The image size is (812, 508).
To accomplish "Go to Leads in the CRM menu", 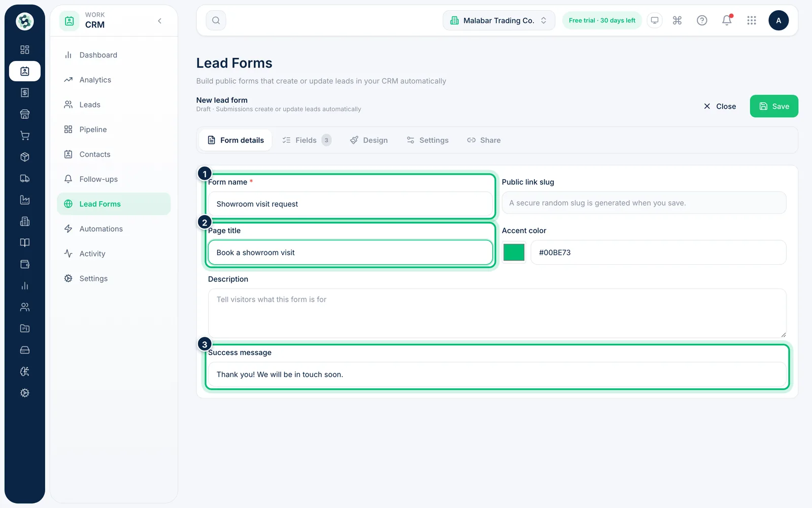I will (114, 105).
